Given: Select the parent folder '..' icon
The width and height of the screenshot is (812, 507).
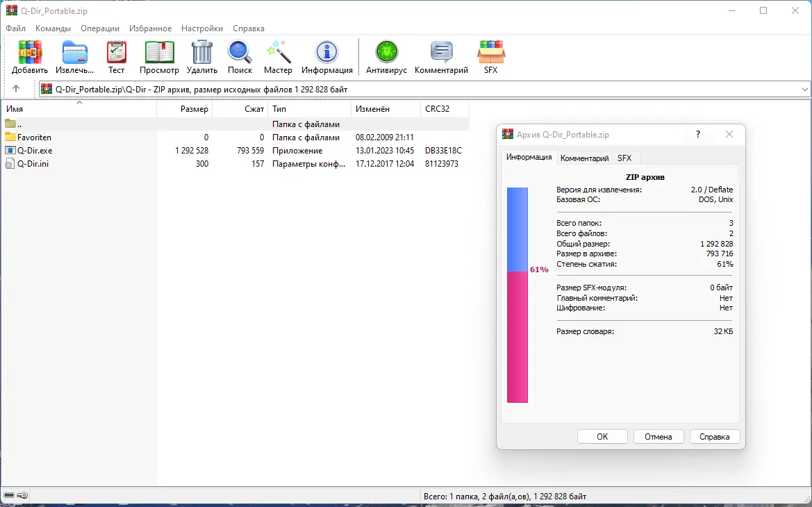Looking at the screenshot, I should pos(10,123).
